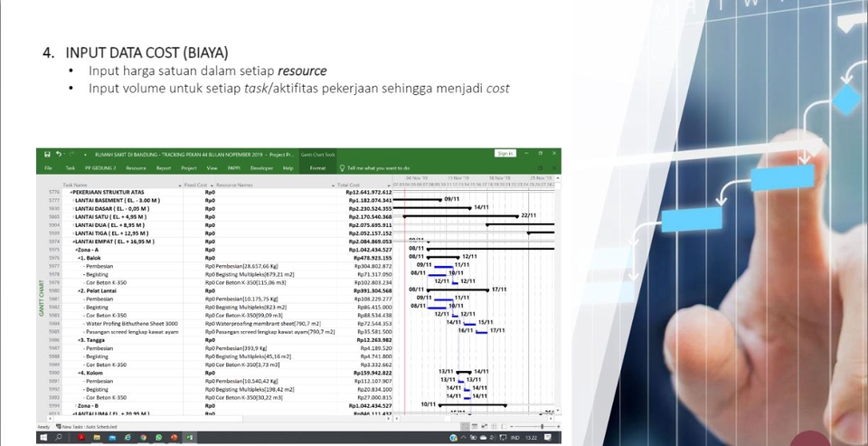
Task: Select the Format tab under Gantt Chart Tools
Action: (317, 168)
